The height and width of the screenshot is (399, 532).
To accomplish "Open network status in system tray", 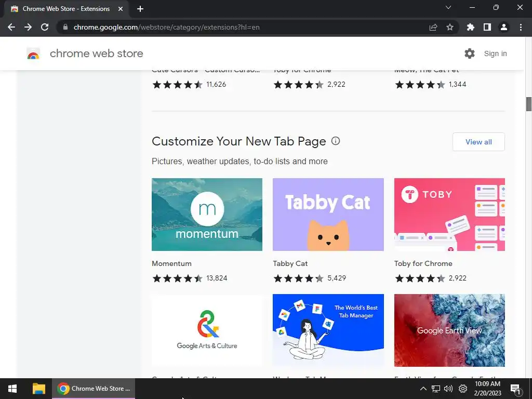I will point(436,389).
